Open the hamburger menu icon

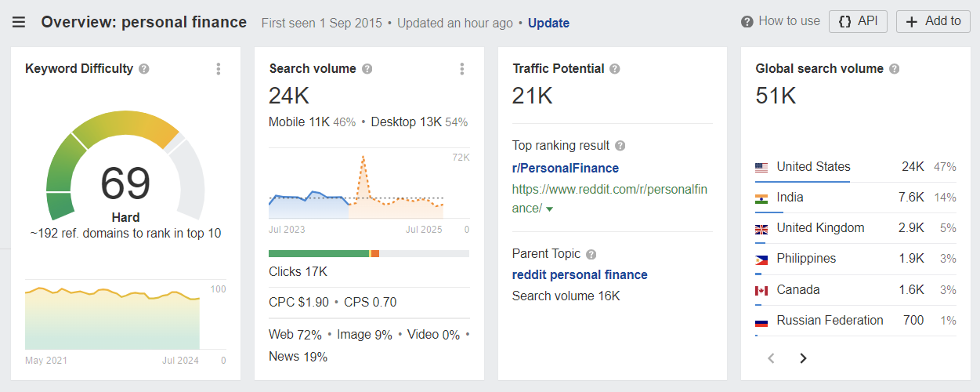pyautogui.click(x=19, y=22)
